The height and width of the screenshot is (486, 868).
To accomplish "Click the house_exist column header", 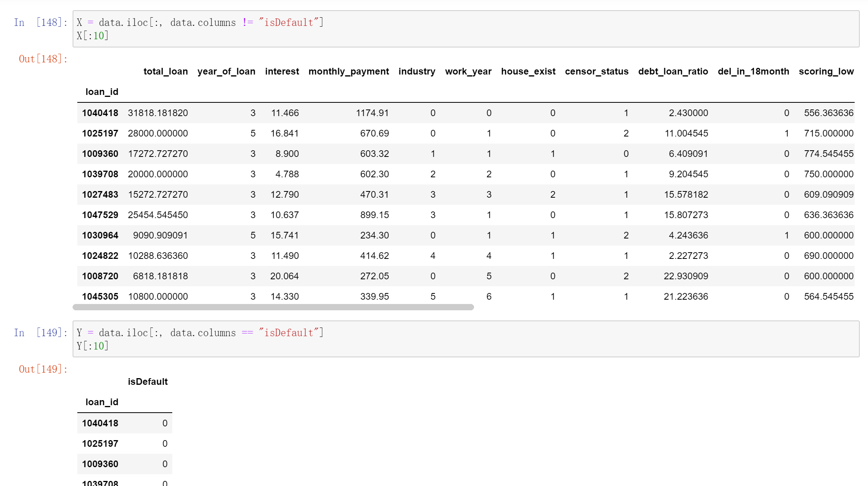I will (528, 71).
